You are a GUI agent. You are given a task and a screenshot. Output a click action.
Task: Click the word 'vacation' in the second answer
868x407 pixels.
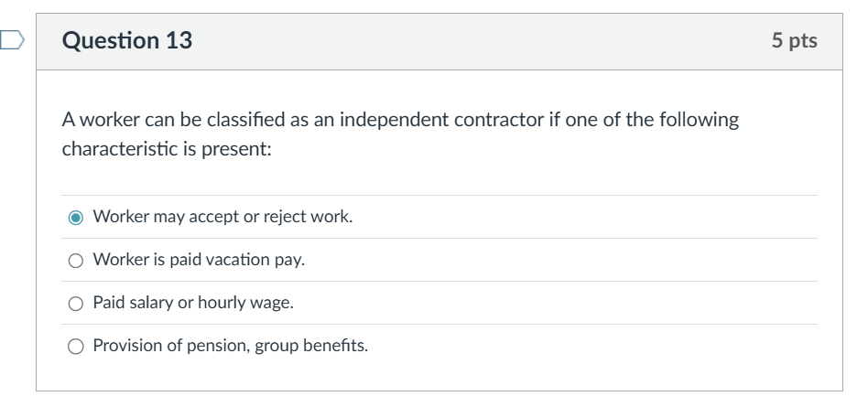(x=233, y=260)
